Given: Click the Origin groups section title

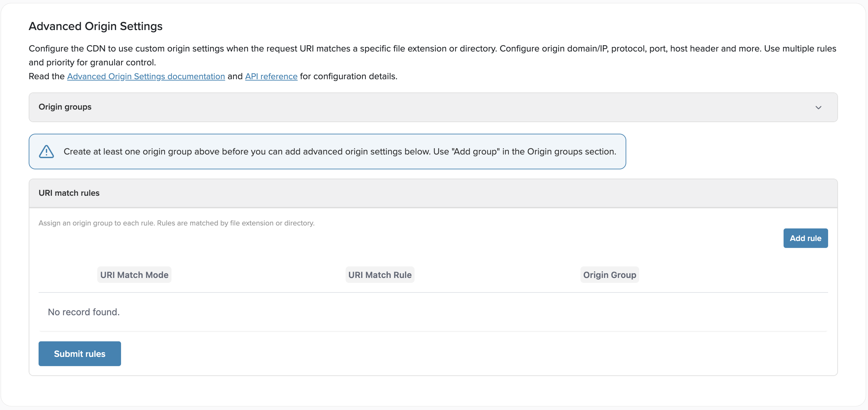Looking at the screenshot, I should (65, 107).
